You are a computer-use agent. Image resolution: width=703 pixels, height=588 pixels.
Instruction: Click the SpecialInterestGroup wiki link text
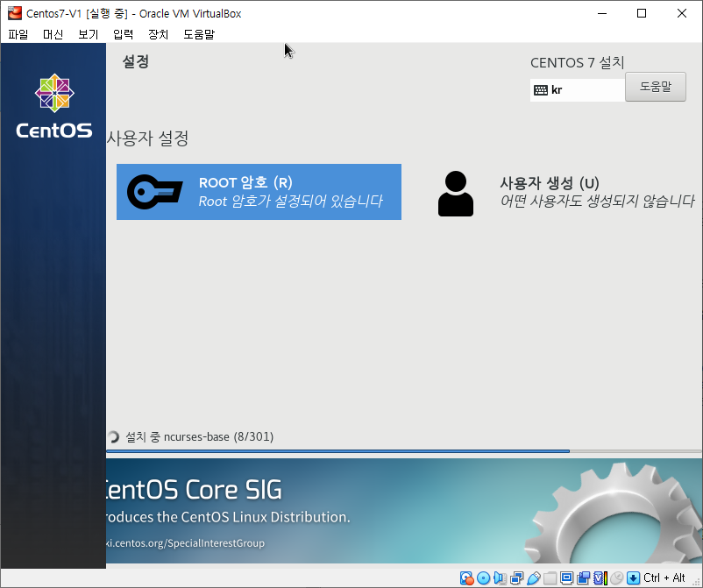click(x=185, y=543)
